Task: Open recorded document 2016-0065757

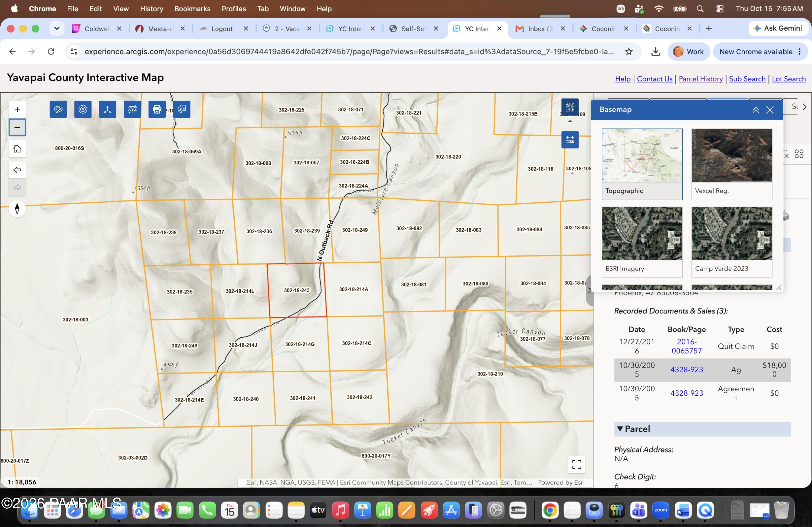Action: [x=686, y=346]
